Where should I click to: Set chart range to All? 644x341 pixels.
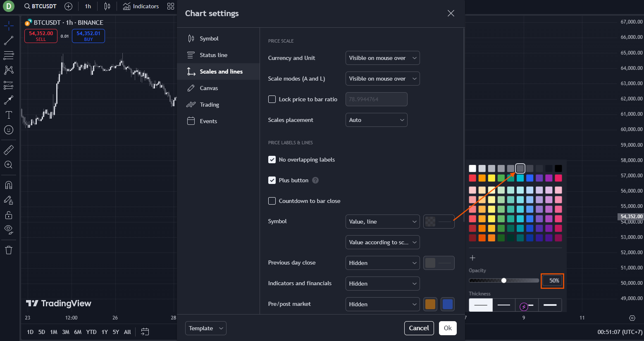127,332
